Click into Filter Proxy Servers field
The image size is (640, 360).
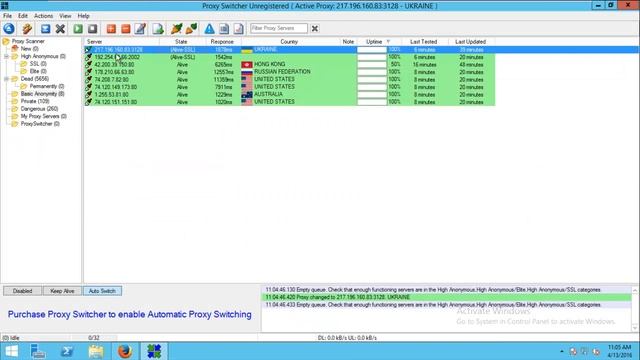279,28
